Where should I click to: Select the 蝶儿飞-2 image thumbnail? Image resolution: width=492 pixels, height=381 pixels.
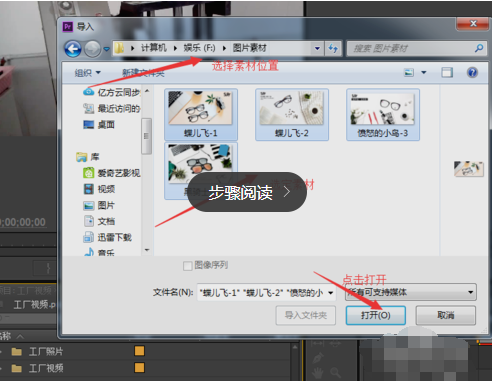click(x=292, y=114)
